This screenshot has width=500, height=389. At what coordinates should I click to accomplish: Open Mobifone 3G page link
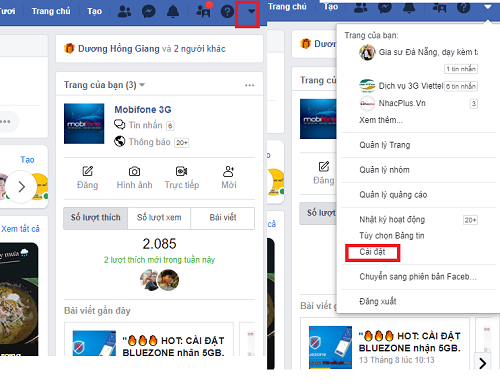click(x=143, y=110)
